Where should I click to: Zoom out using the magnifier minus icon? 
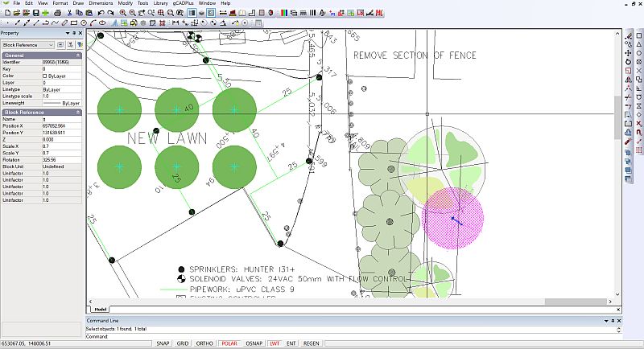tap(132, 13)
